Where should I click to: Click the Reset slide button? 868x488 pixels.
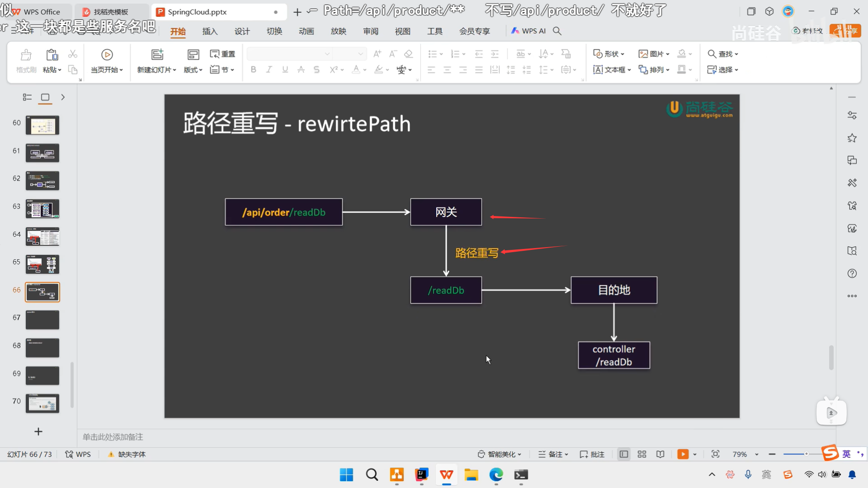(x=222, y=54)
